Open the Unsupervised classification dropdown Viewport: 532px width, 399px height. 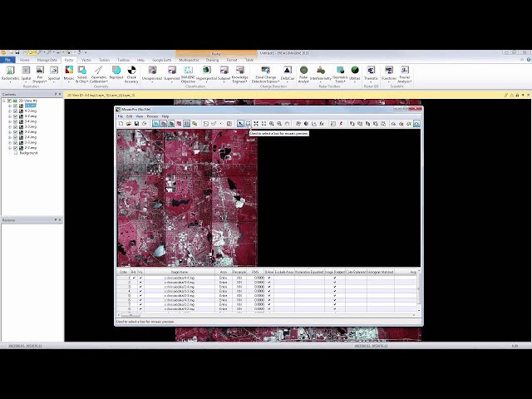(x=152, y=74)
